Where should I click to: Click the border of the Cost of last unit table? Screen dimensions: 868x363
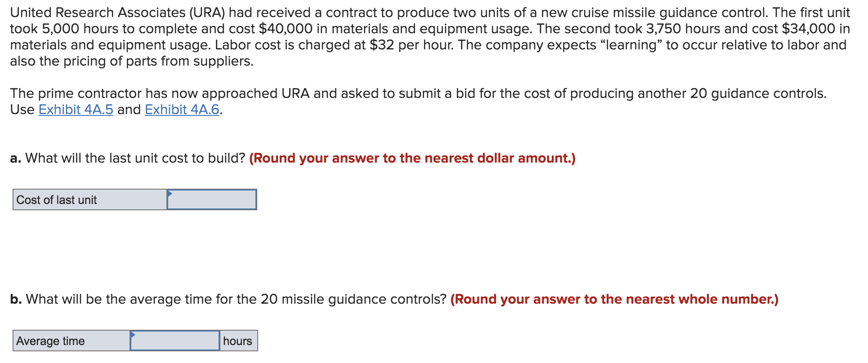134,189
